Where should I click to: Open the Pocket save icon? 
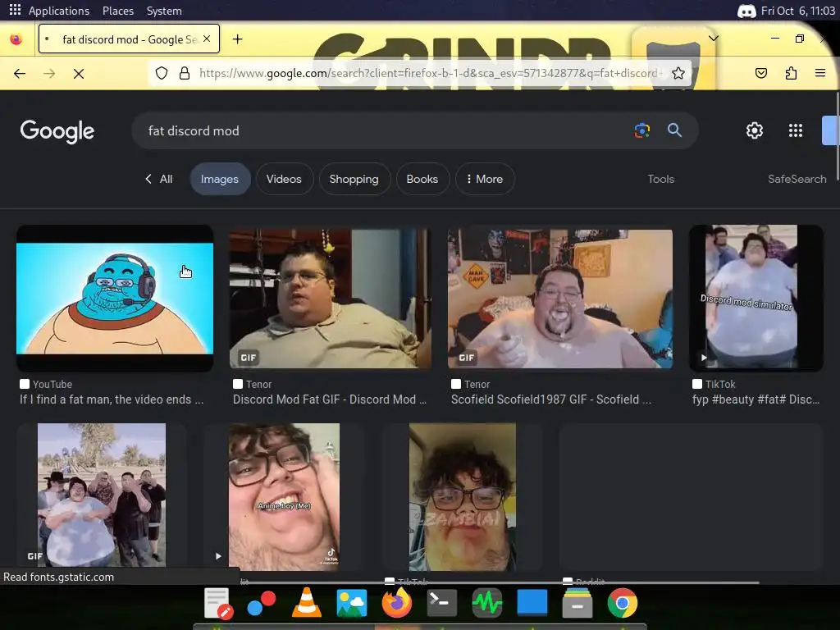[x=761, y=73]
